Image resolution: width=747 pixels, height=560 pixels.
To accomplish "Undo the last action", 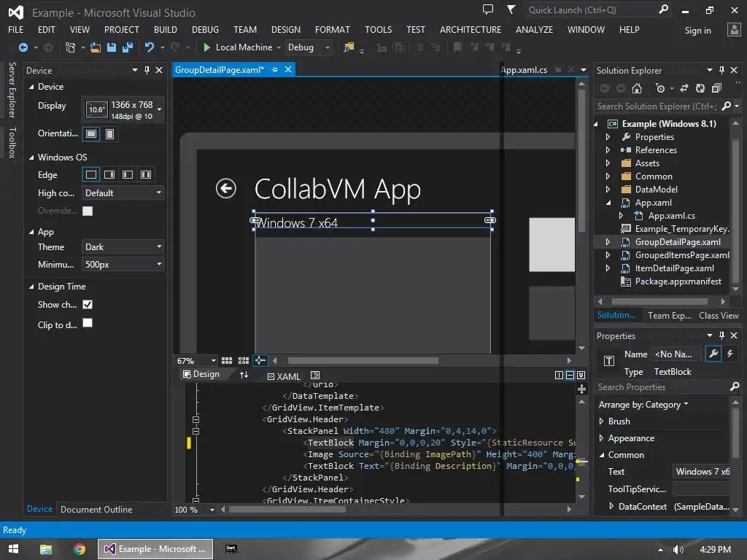I will click(150, 47).
